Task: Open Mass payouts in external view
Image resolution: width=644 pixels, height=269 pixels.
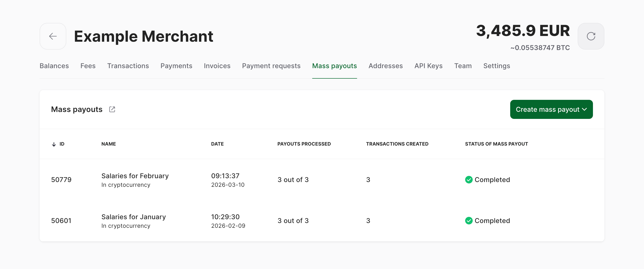Action: (112, 109)
